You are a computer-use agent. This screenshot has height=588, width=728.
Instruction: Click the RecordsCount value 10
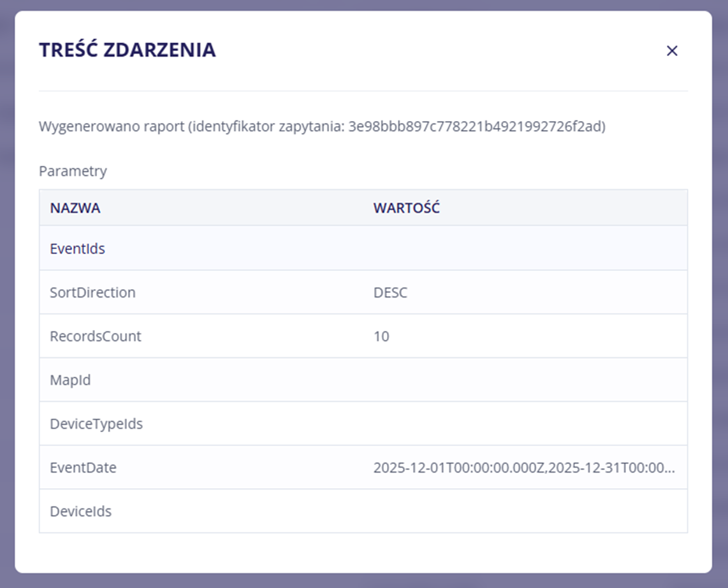click(381, 336)
